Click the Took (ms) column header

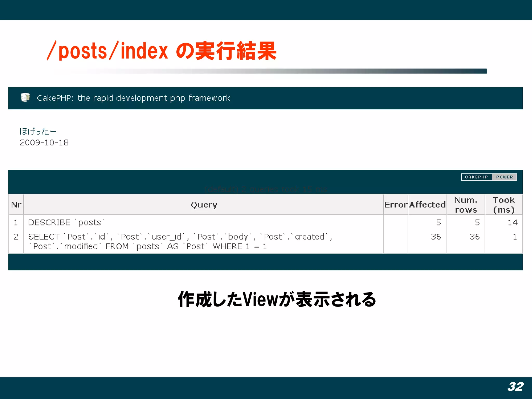[504, 205]
